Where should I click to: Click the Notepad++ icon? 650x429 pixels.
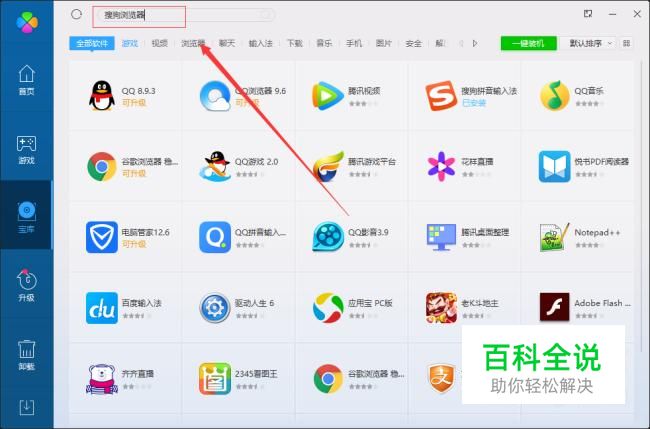coord(555,237)
